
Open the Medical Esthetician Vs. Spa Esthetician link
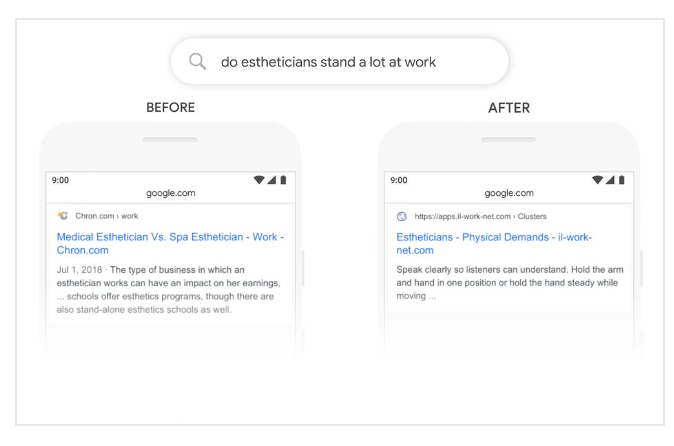(x=170, y=243)
